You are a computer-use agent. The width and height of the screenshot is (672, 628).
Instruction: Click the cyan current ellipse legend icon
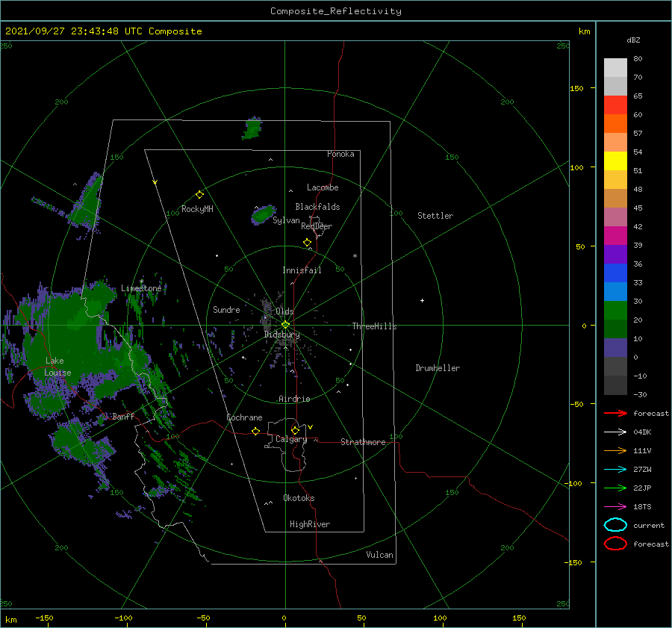(615, 525)
